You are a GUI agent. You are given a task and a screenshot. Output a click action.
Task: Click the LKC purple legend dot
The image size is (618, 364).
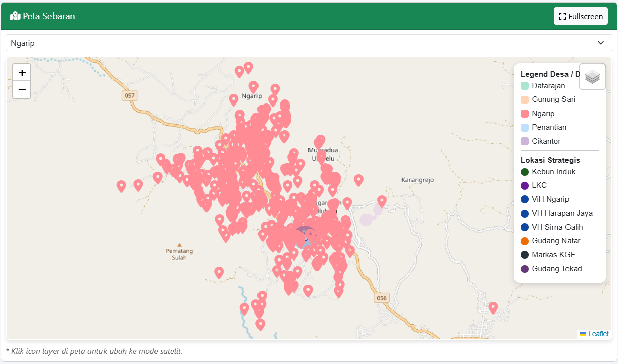525,185
